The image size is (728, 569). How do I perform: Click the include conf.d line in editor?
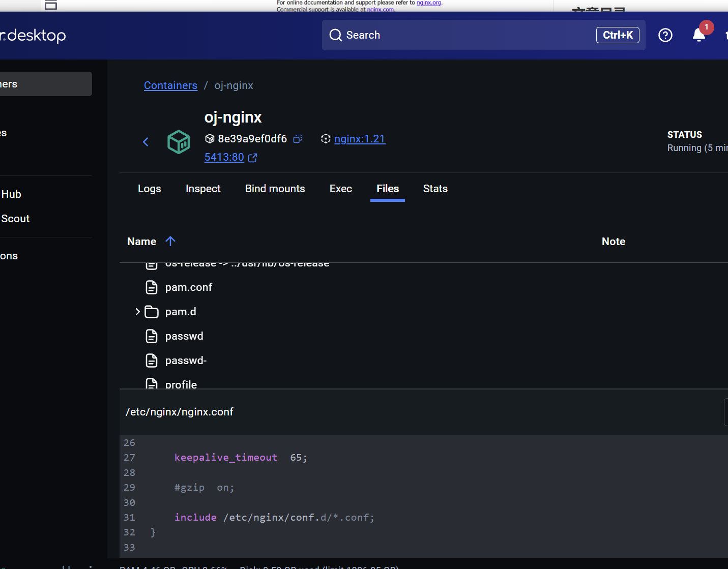pos(274,518)
